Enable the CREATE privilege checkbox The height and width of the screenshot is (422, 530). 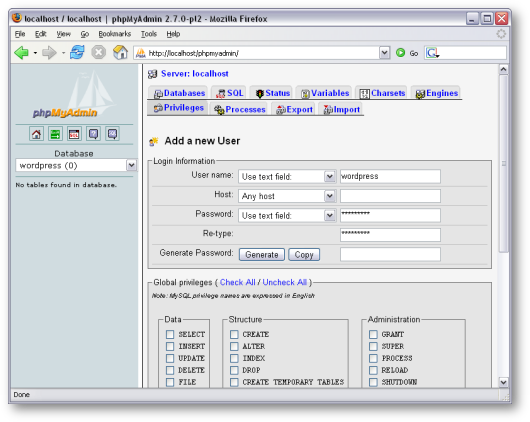click(x=234, y=334)
